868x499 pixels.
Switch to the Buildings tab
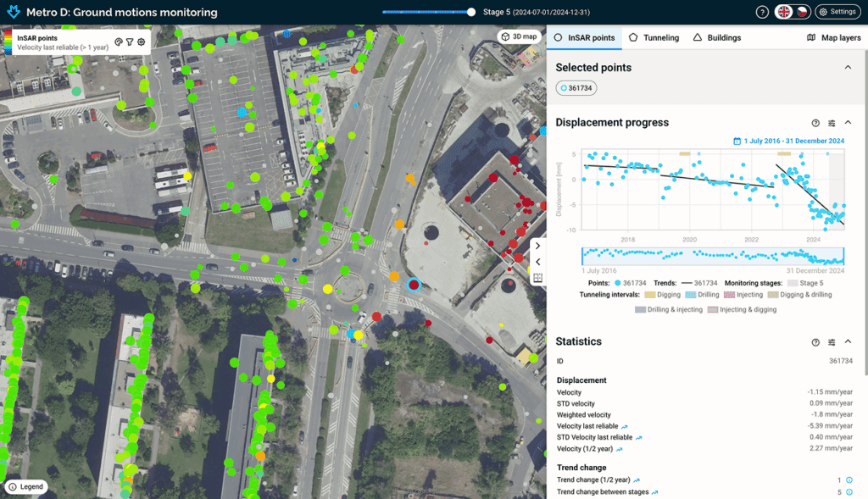(x=717, y=38)
